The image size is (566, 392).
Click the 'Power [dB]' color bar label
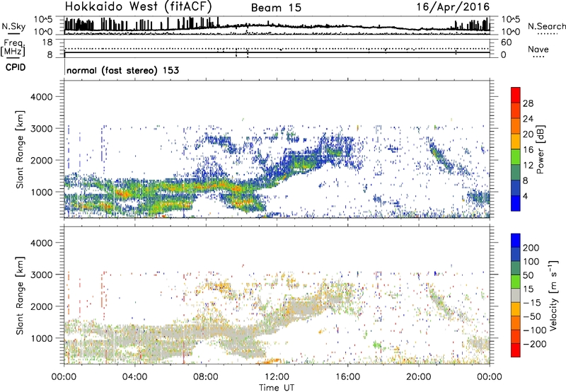pos(540,149)
